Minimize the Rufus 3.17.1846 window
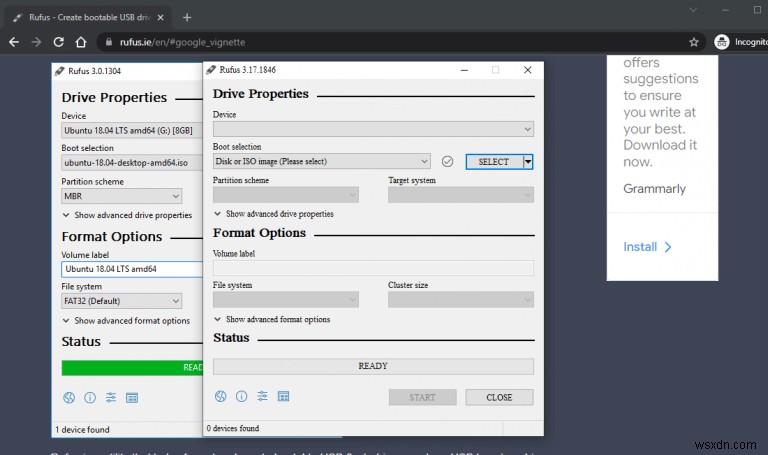Viewport: 768px width, 455px height. click(464, 70)
